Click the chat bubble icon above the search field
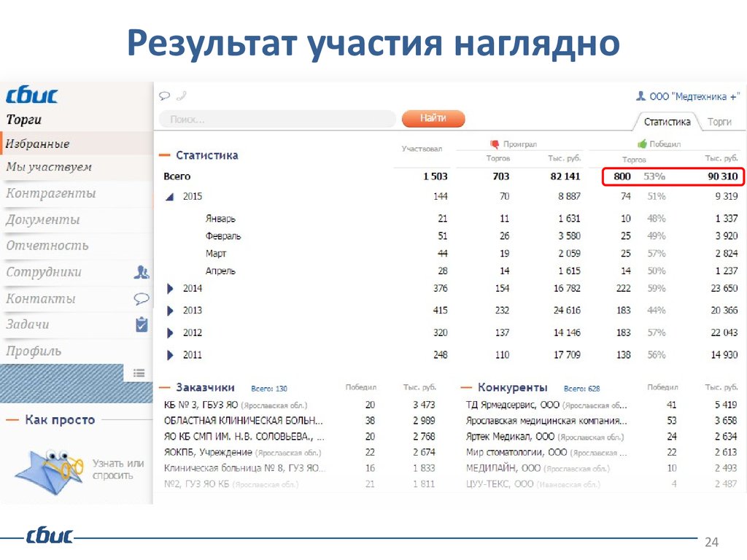Viewport: 747px width, 560px height. (164, 96)
